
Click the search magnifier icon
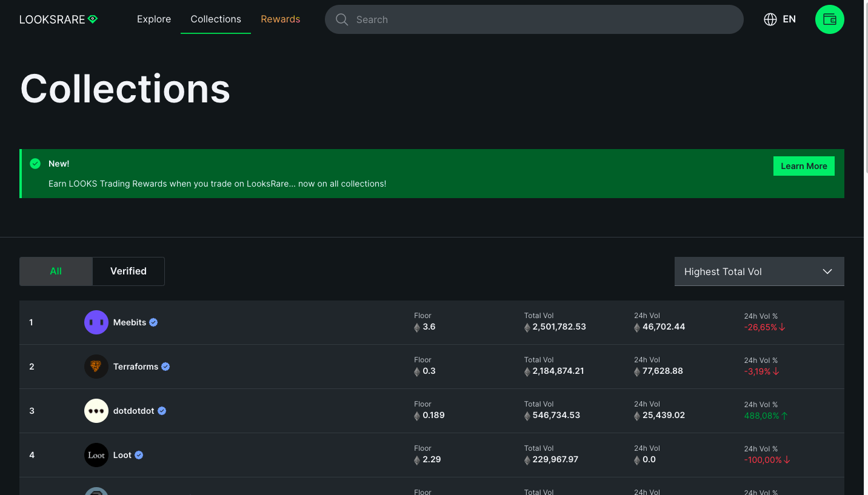[x=342, y=19]
